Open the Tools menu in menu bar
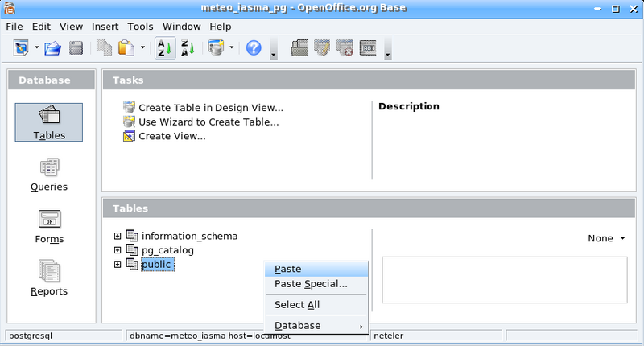 [140, 27]
